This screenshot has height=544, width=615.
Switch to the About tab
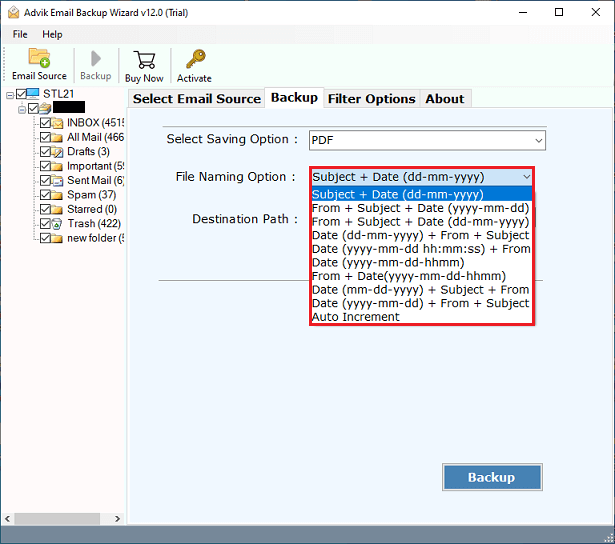coord(445,98)
